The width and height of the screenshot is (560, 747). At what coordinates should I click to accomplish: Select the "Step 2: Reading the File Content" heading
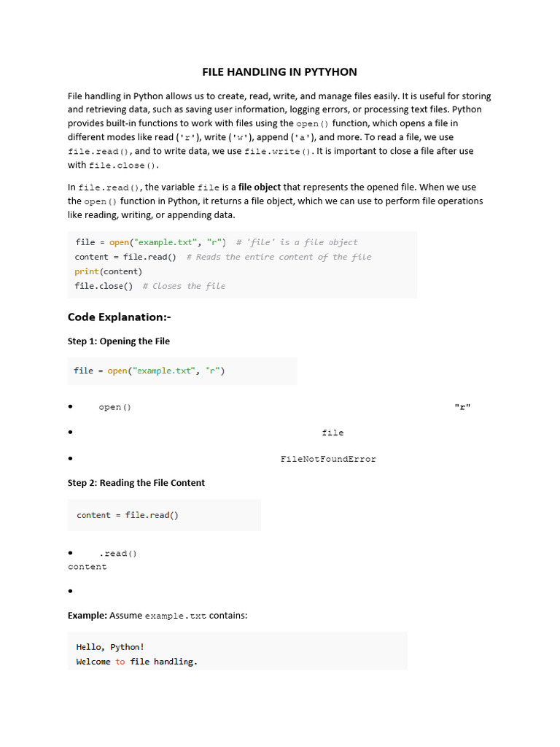136,482
